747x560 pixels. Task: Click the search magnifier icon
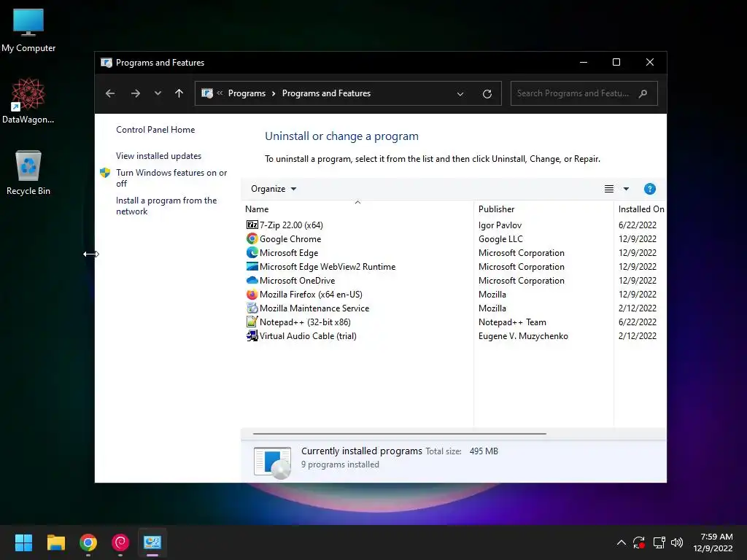[x=643, y=93]
